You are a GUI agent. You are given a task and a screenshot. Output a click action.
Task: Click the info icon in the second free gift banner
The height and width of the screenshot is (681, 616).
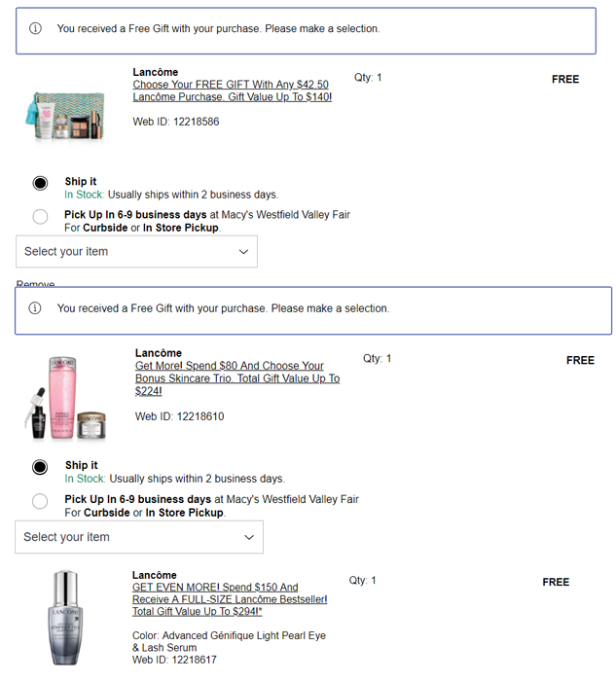click(x=36, y=308)
